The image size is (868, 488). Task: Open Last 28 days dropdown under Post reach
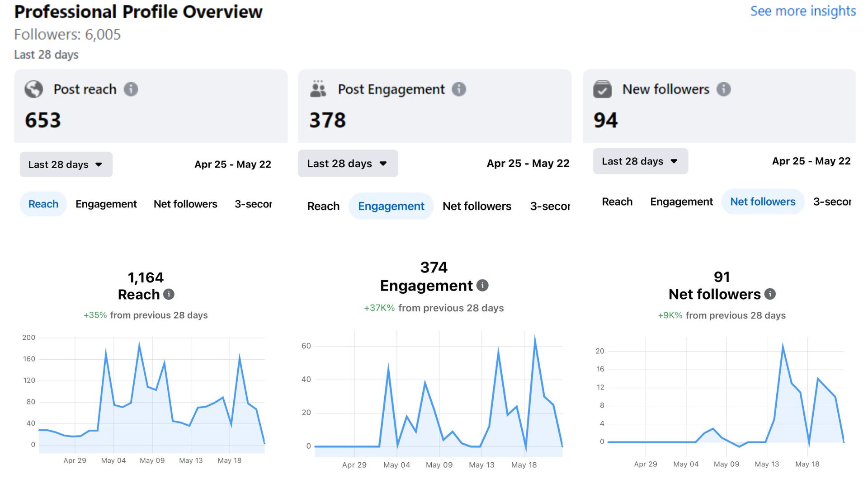tap(66, 164)
